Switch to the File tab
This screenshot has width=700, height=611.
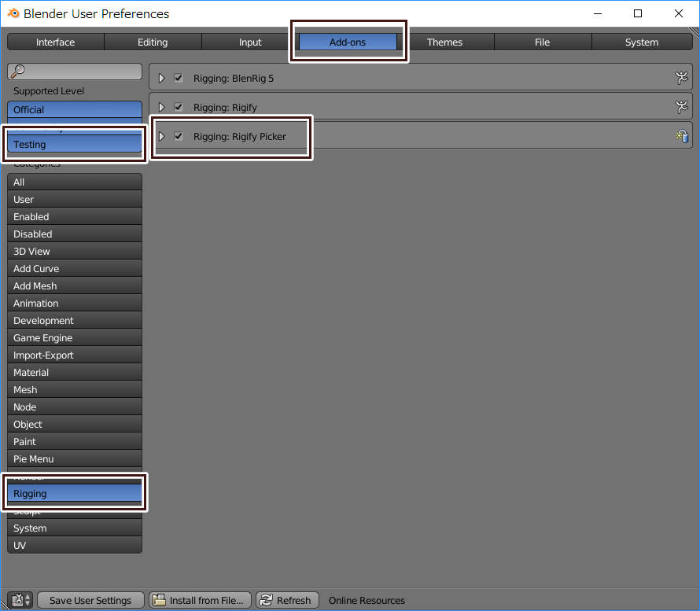point(543,42)
